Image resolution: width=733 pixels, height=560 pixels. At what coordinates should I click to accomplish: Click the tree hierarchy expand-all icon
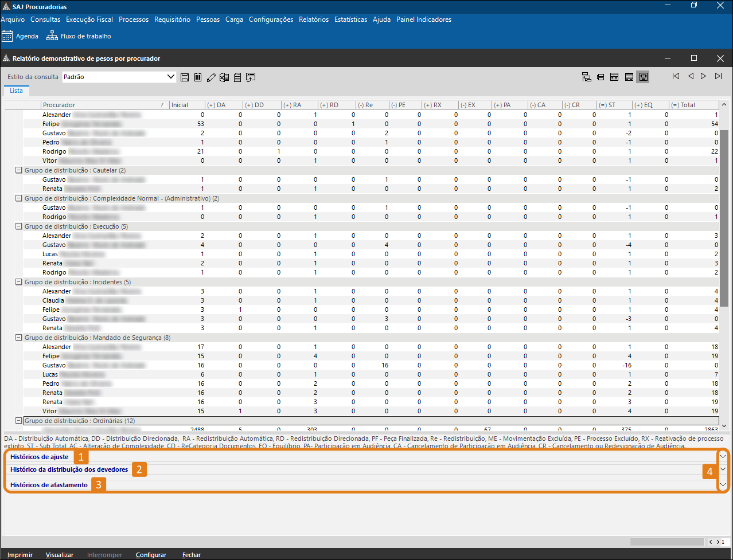[x=586, y=77]
